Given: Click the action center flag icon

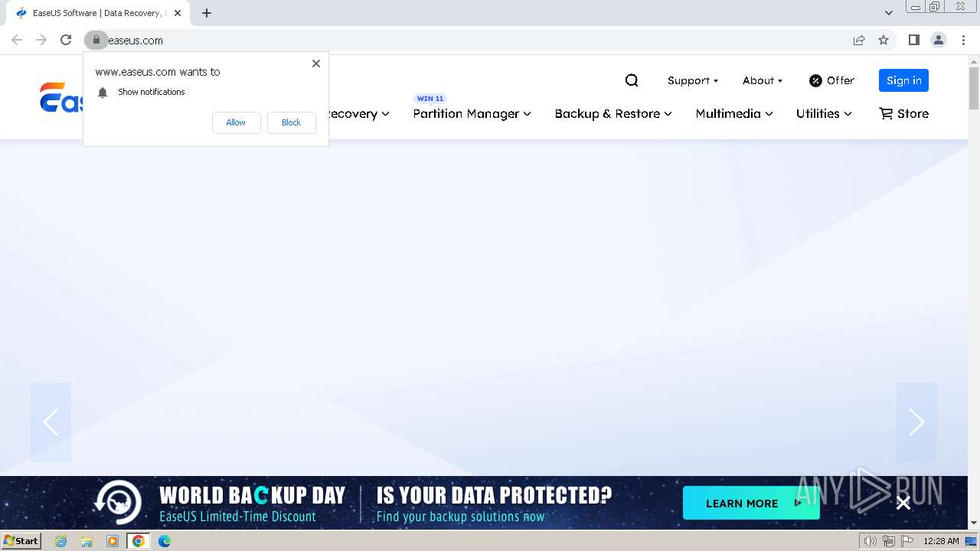Looking at the screenshot, I should [x=906, y=541].
